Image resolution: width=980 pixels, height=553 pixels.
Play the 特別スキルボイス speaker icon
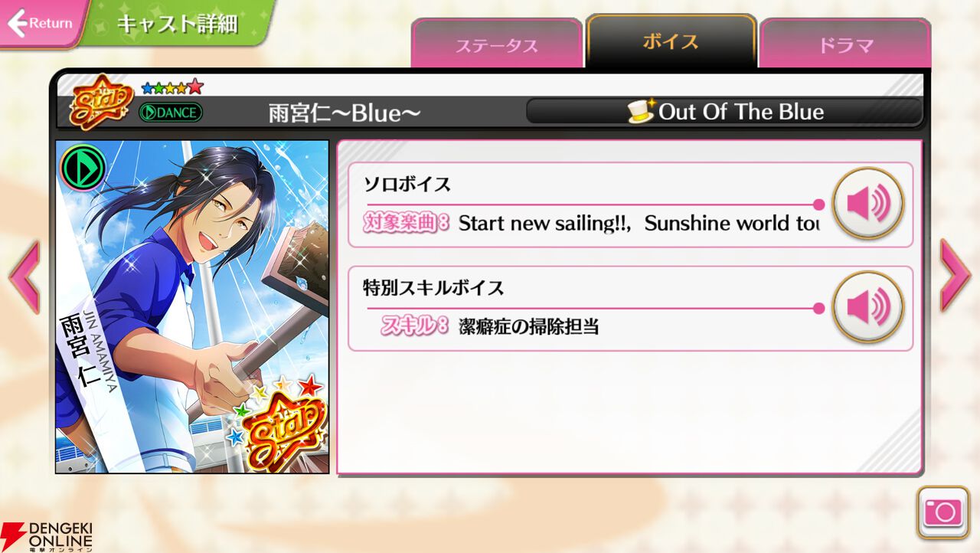pos(868,307)
